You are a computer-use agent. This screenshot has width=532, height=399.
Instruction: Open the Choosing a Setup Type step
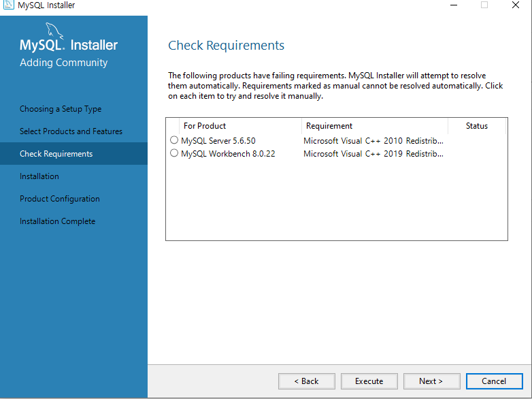pos(61,109)
